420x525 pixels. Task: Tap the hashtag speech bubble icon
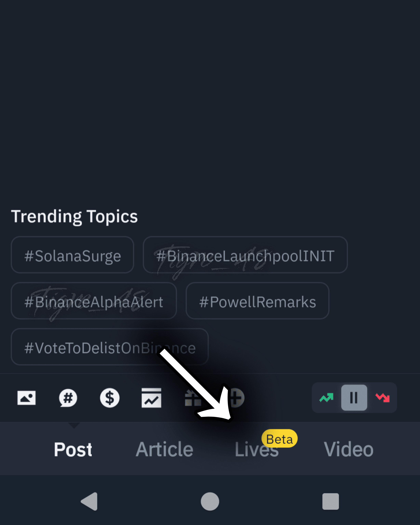pos(68,398)
